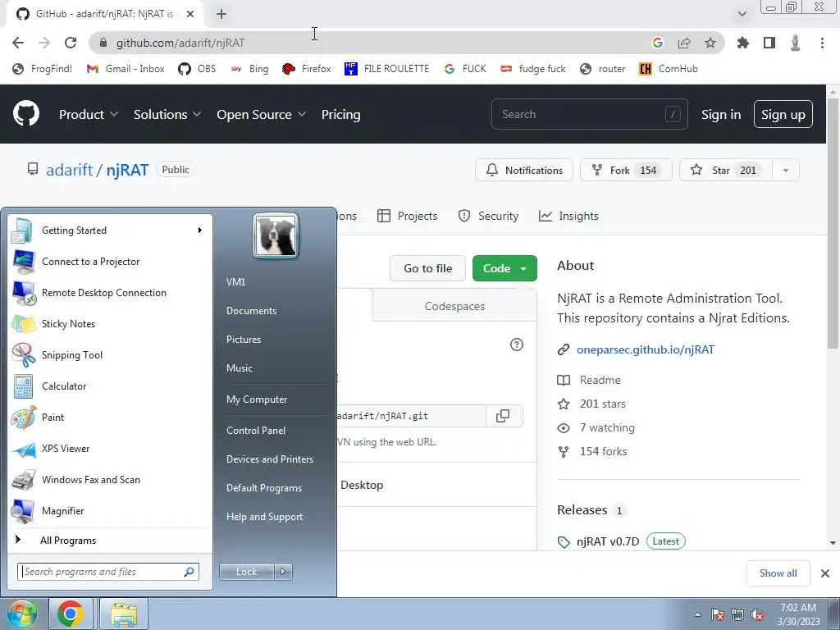Open Chrome side panel icon
Viewport: 840px width, 630px height.
coord(769,43)
